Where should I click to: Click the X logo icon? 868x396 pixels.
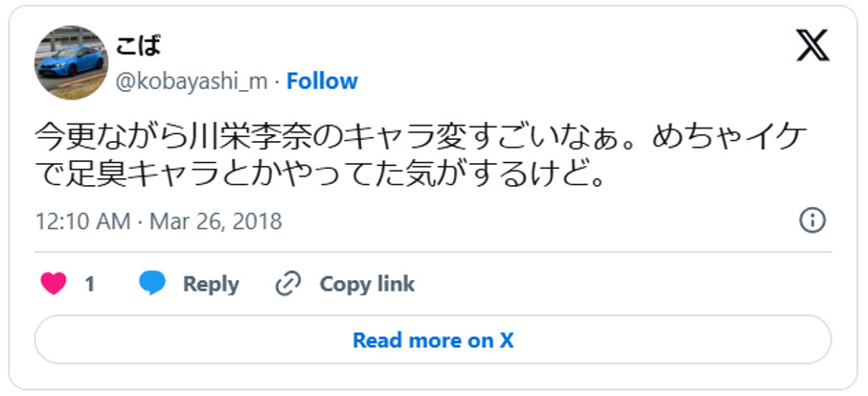812,44
